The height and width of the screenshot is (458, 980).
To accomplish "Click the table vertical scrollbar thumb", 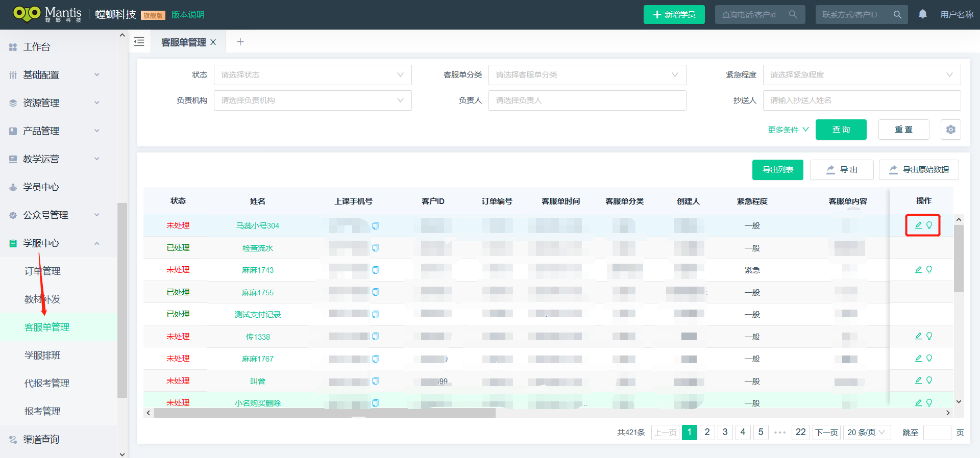I will pos(959,259).
